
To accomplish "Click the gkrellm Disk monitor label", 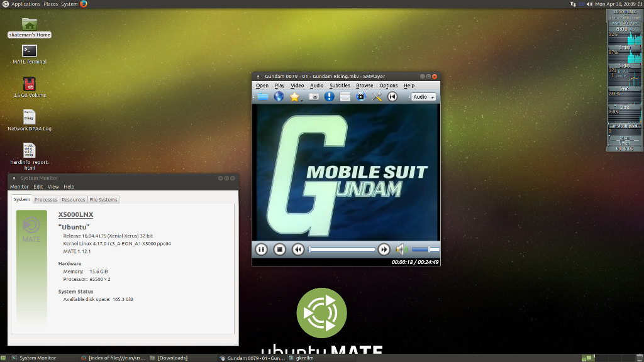I will pos(625,107).
